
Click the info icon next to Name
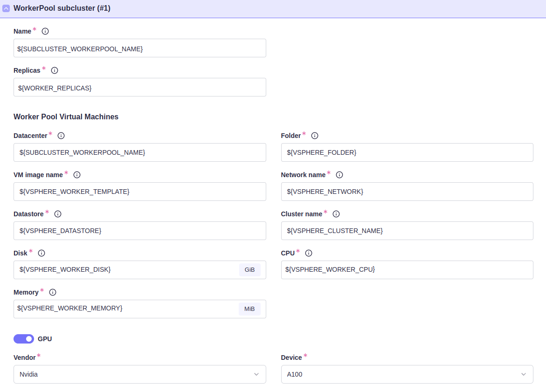pos(45,31)
